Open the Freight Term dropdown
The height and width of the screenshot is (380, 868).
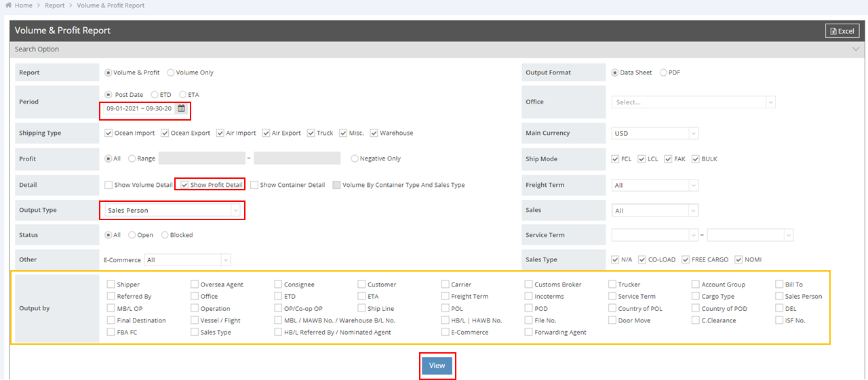(654, 185)
